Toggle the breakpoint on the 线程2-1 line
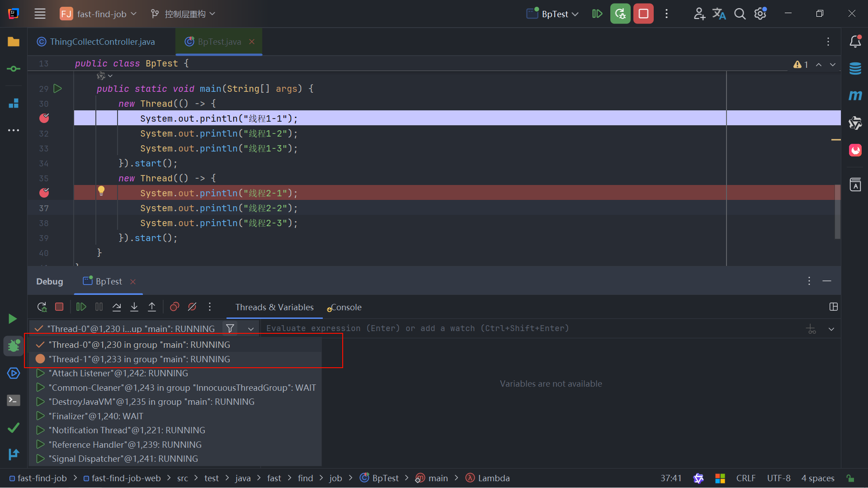The image size is (868, 488). click(44, 193)
